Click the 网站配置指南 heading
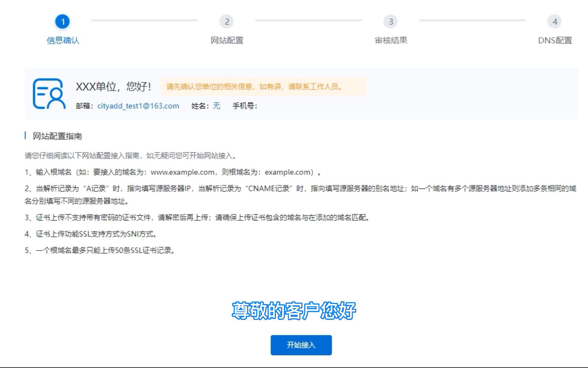588x368 pixels. tap(57, 136)
